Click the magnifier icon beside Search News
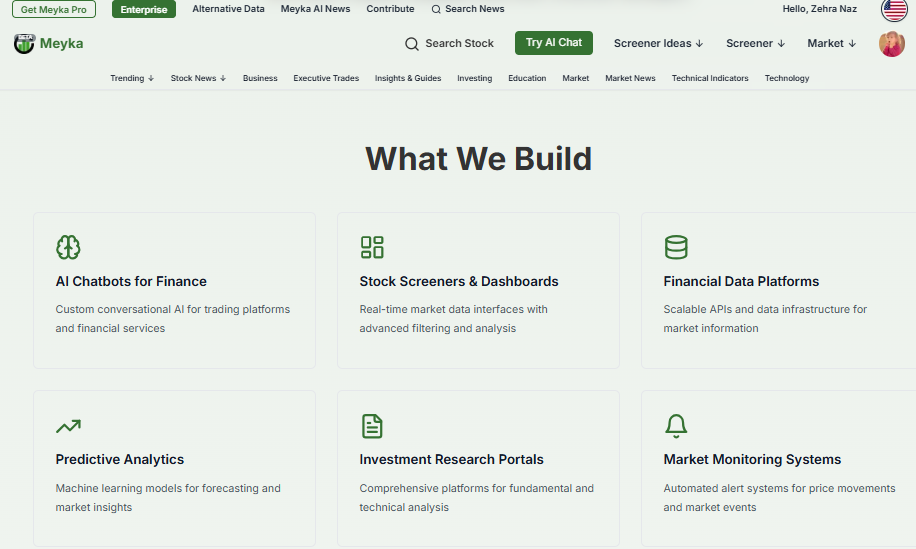The height and width of the screenshot is (549, 916). coord(436,10)
